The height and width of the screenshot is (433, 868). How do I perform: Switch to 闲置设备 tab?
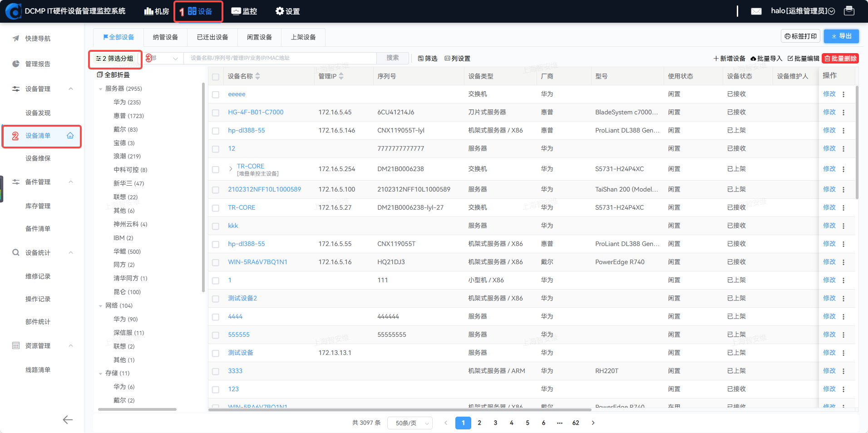pos(259,37)
